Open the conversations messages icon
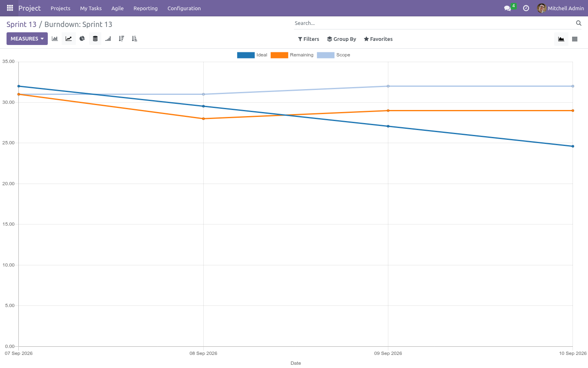 [x=508, y=8]
